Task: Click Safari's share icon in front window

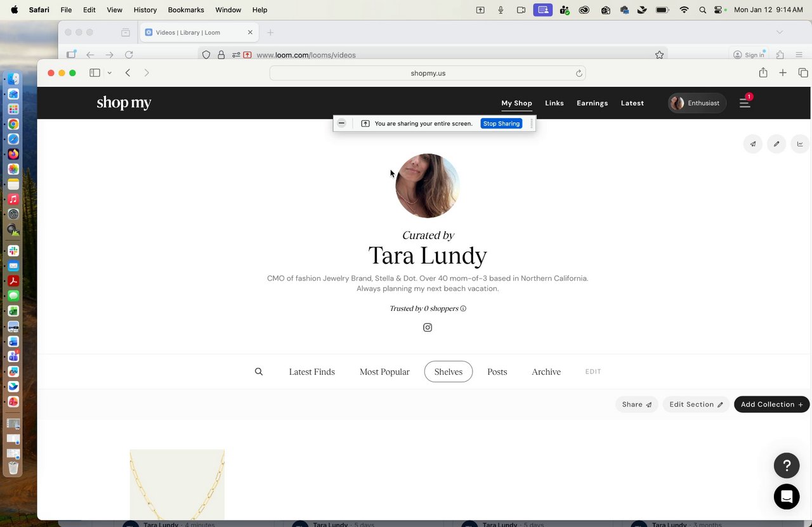Action: click(763, 73)
